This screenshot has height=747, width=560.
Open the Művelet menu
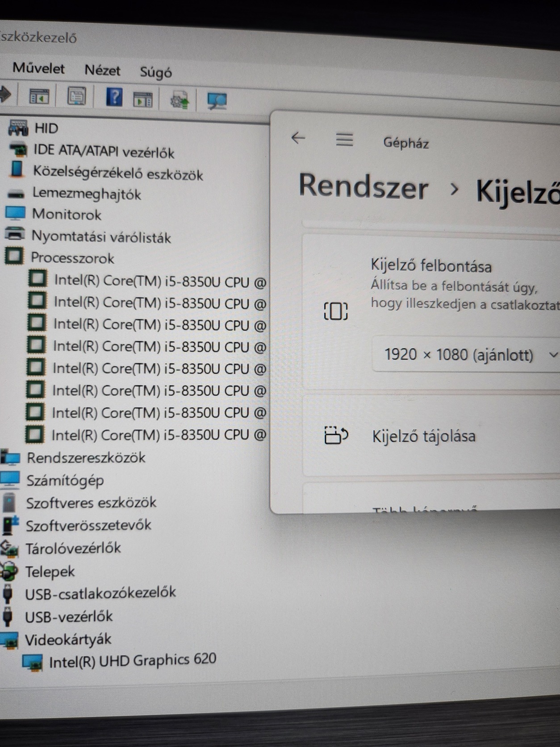click(39, 68)
